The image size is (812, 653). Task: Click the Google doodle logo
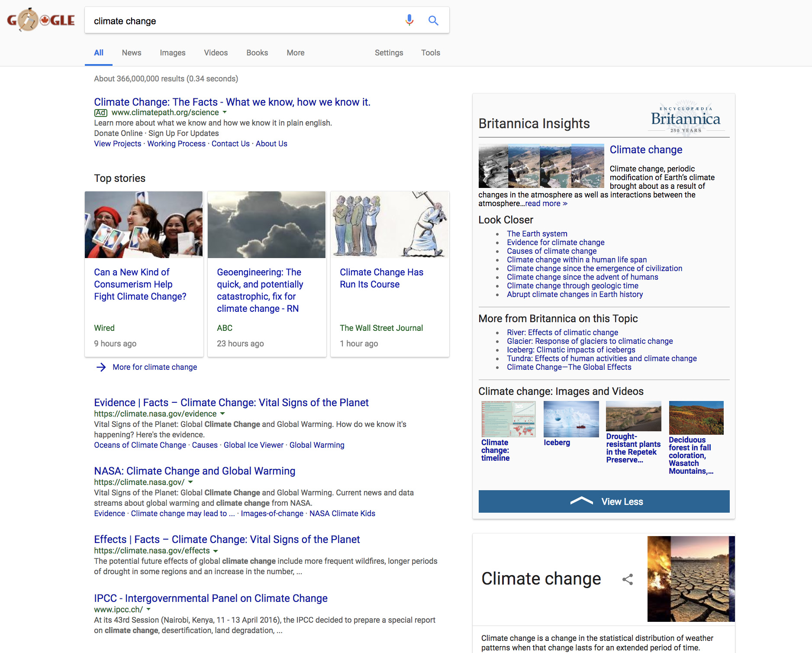[x=41, y=20]
